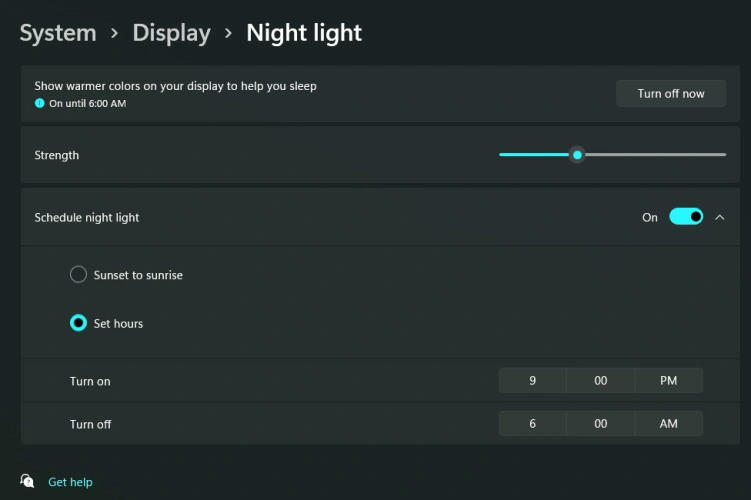Open the Turn off minutes picker
The width and height of the screenshot is (751, 500).
point(600,424)
